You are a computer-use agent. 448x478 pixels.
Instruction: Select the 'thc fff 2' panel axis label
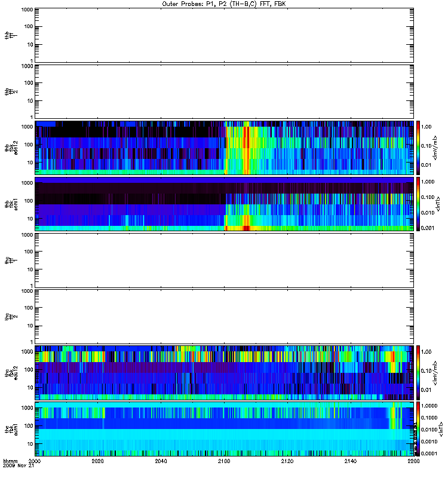[x=11, y=317]
